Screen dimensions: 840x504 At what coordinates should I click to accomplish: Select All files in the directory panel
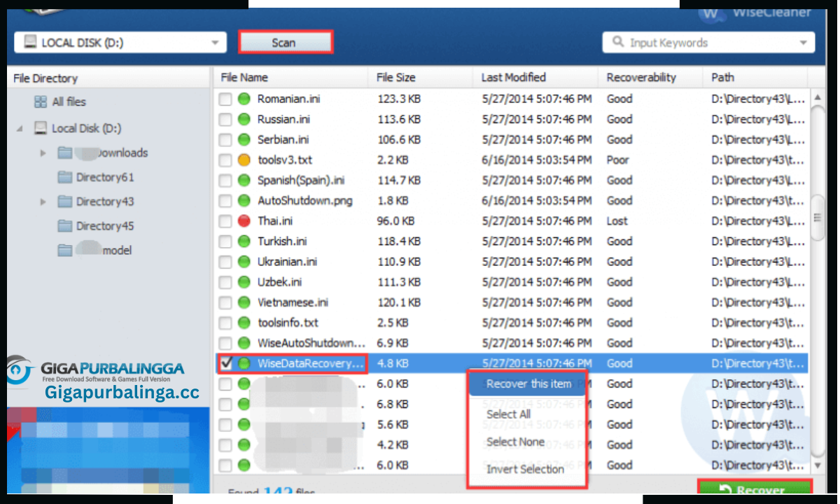tap(69, 102)
